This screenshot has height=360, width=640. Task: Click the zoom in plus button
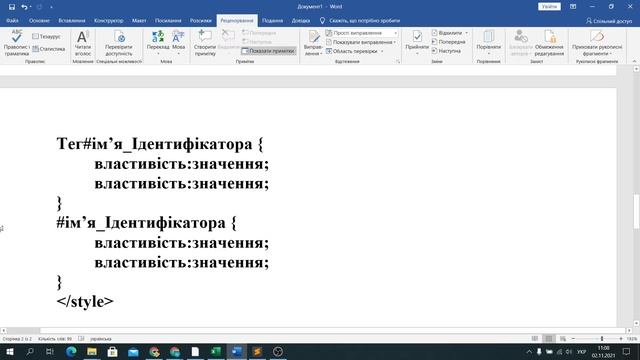pyautogui.click(x=621, y=339)
